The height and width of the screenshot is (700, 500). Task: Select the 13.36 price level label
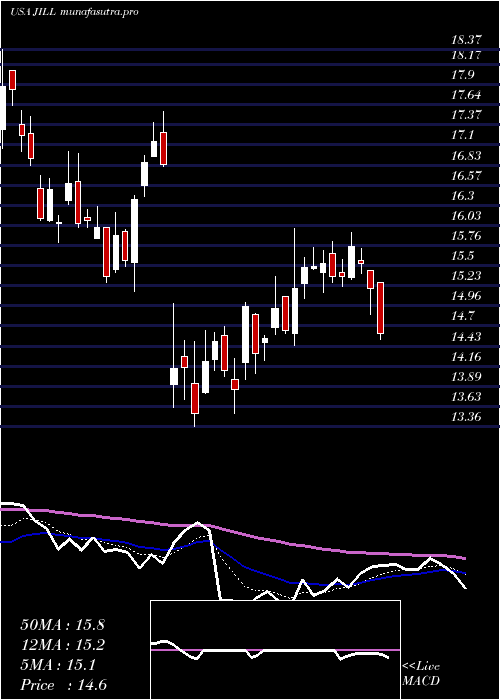coord(466,417)
